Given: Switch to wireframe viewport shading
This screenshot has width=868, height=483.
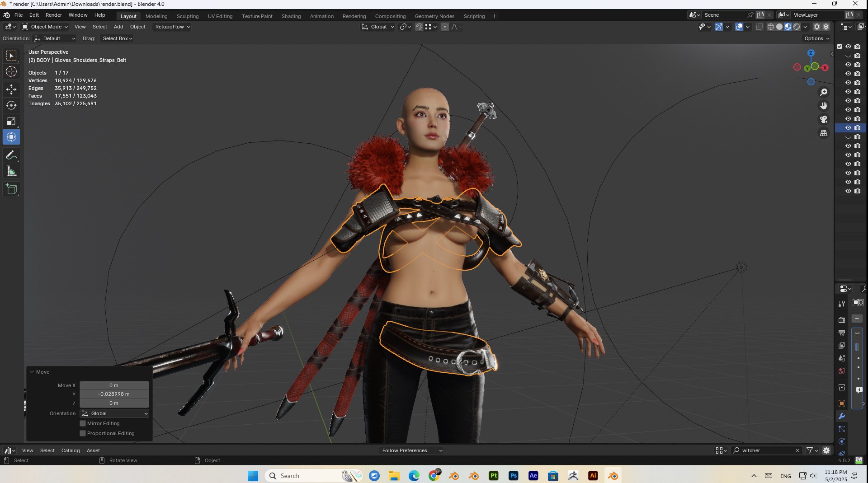Looking at the screenshot, I should tap(771, 27).
